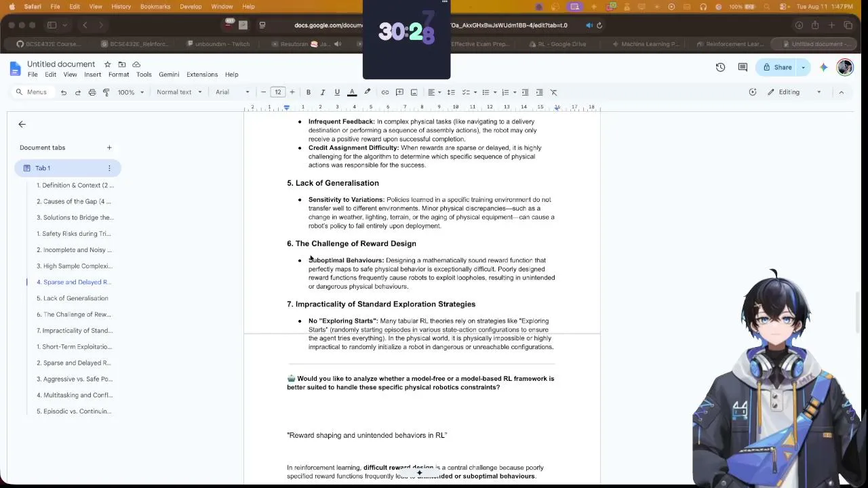Viewport: 868px width, 488px height.
Task: Jump to '2. Causes of the Gap' heading
Action: (74, 201)
